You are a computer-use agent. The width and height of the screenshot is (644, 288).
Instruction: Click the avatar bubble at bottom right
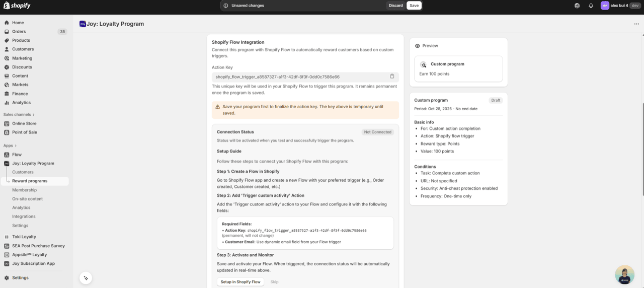tap(624, 275)
